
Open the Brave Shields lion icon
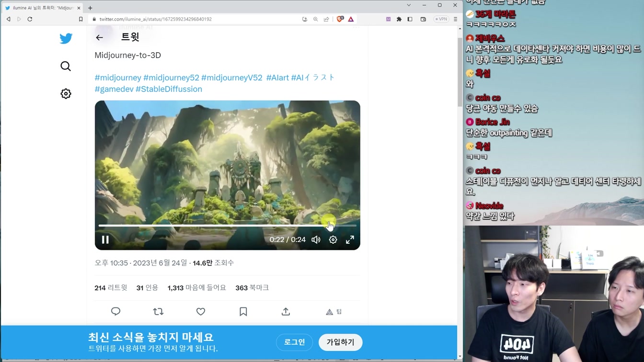coord(340,19)
